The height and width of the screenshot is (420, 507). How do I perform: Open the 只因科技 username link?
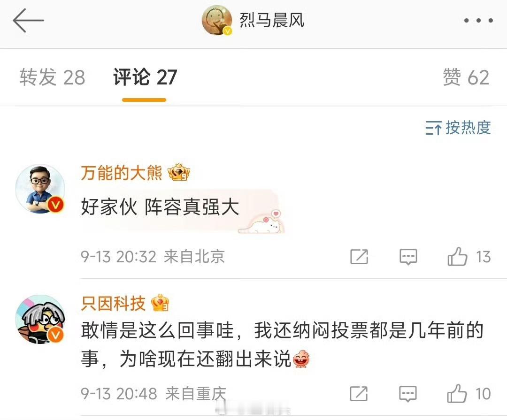pos(113,303)
